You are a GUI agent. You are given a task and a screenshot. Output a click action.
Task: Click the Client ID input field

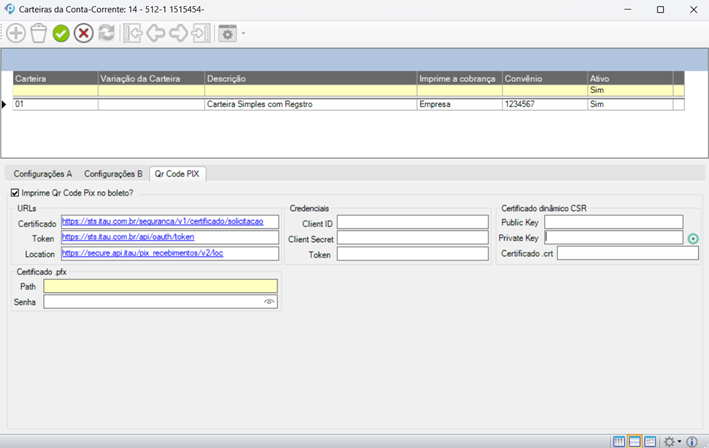click(x=412, y=222)
